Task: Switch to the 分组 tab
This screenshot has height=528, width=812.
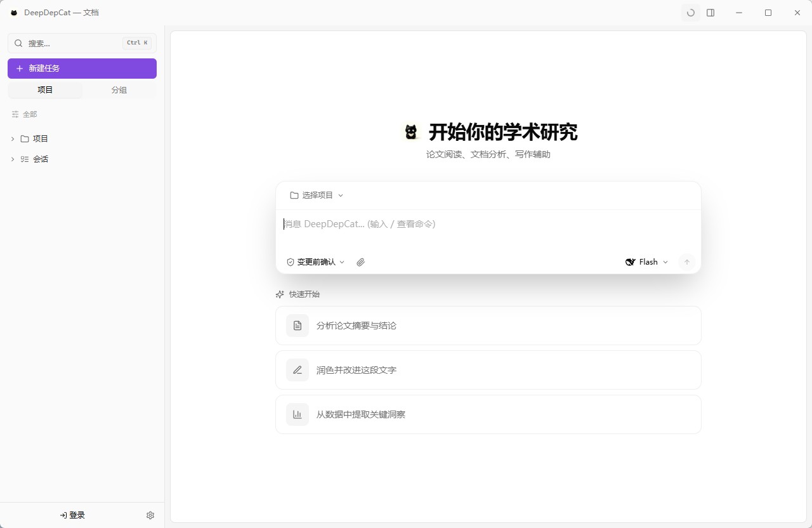Action: (x=119, y=90)
